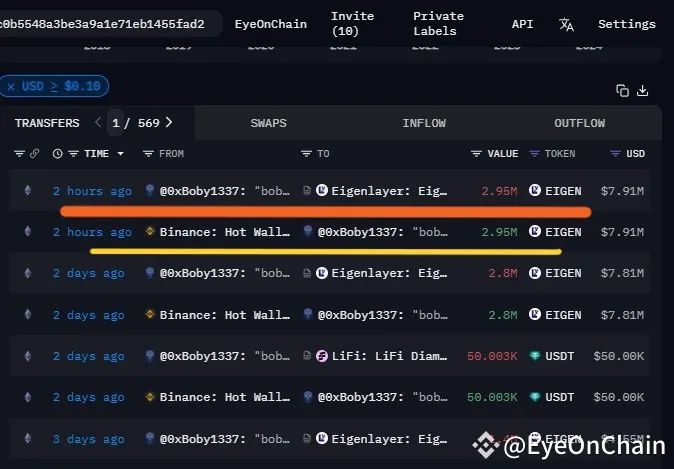Filter by the USD column
The height and width of the screenshot is (469, 674).
[x=615, y=153]
